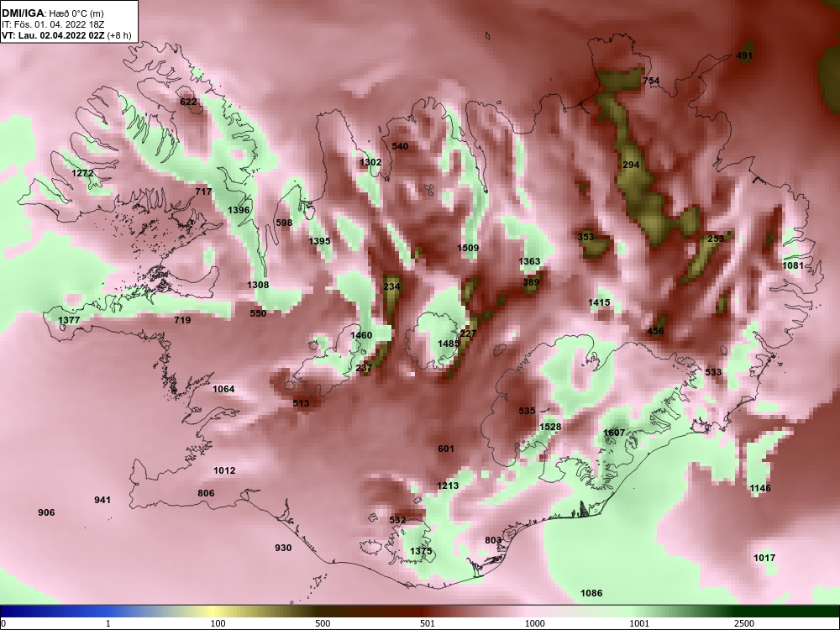Select the map label 1415

tap(600, 303)
